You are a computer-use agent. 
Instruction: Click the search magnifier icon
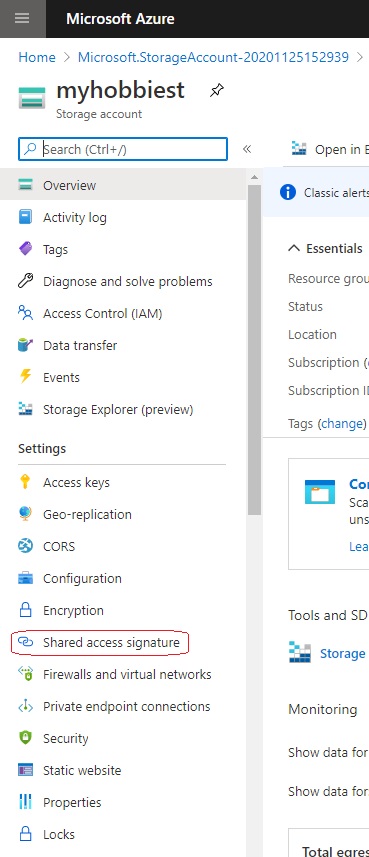pos(31,149)
